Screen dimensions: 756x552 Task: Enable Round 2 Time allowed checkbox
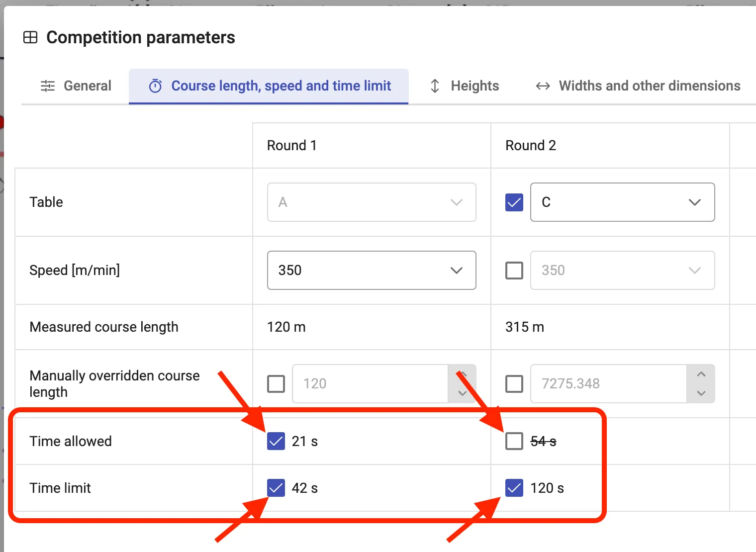click(x=514, y=441)
